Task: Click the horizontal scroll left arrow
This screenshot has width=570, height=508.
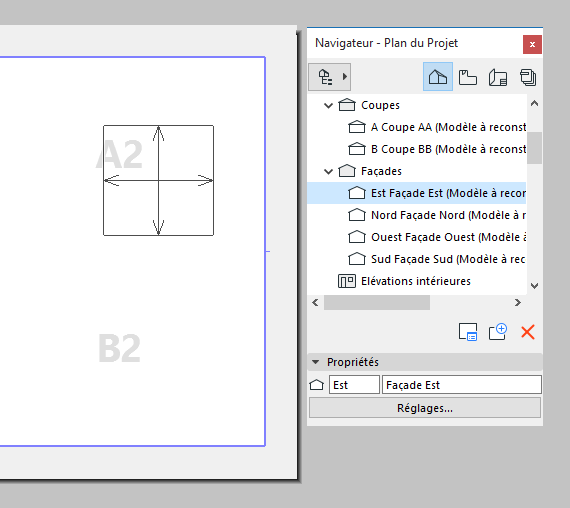Action: coord(315,303)
